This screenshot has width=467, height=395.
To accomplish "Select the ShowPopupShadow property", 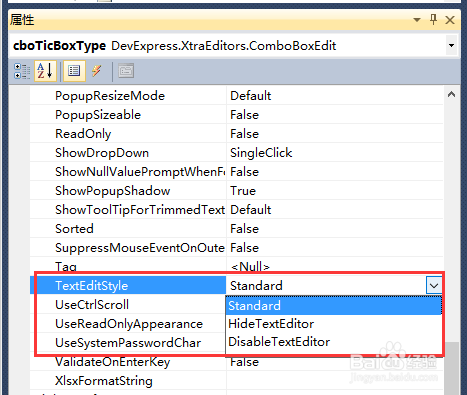I will pos(128,191).
